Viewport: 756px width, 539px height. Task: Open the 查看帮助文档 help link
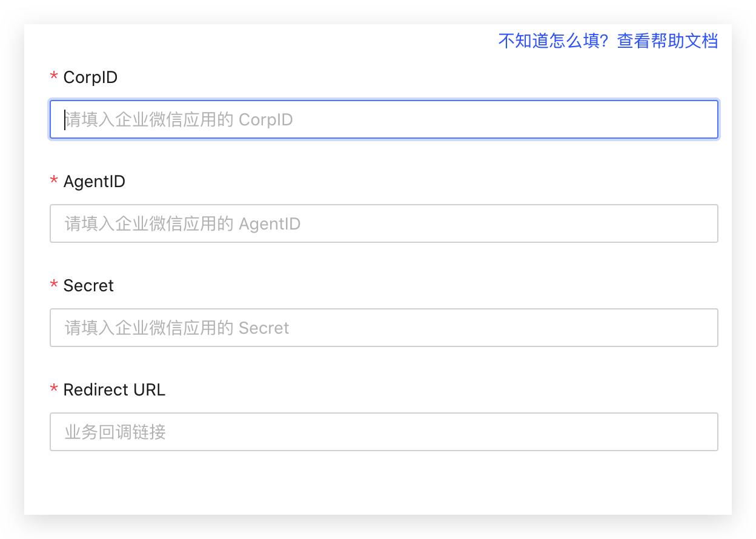click(667, 41)
